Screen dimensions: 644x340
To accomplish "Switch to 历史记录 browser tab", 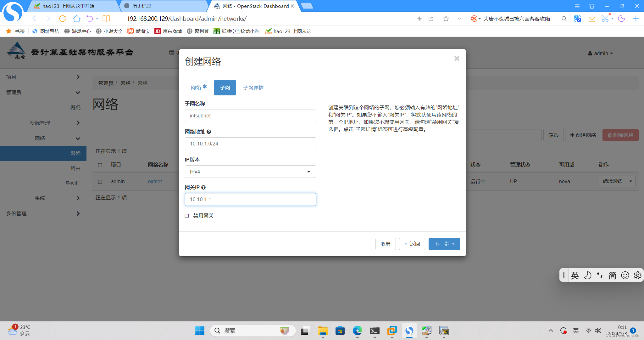I will [164, 6].
